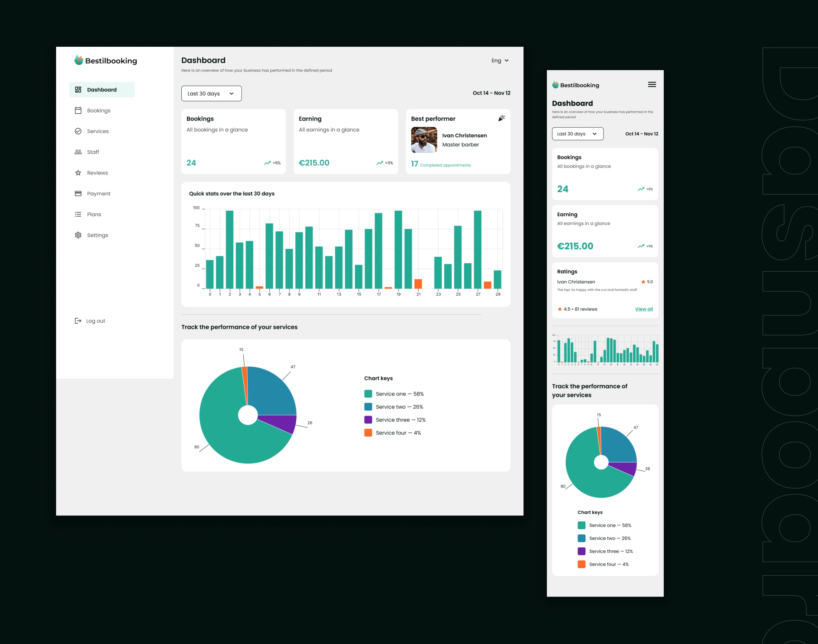Expand the desktop Last 30 days dropdown
Viewport: 818px width, 644px height.
pos(211,94)
